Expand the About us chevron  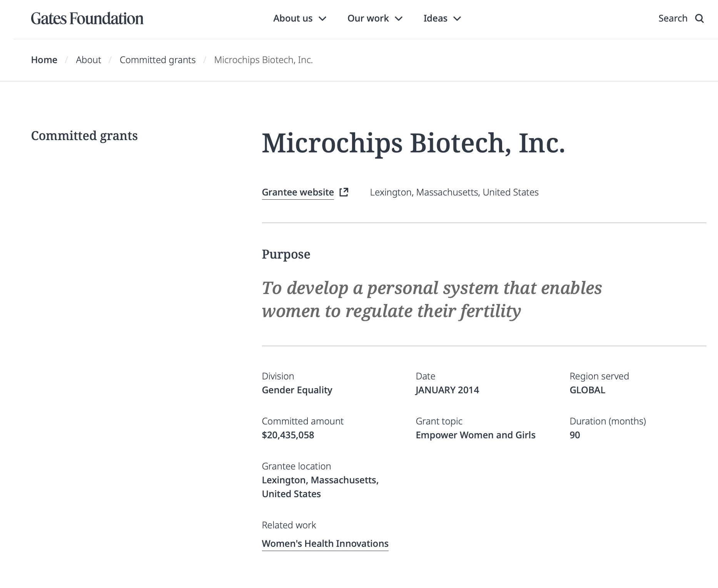pyautogui.click(x=323, y=18)
